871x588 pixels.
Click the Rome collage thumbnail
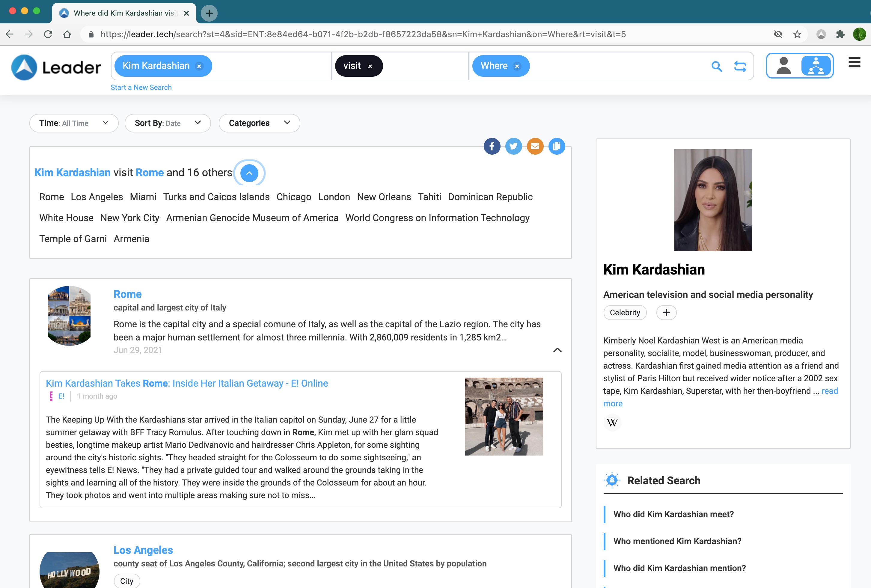tap(69, 316)
